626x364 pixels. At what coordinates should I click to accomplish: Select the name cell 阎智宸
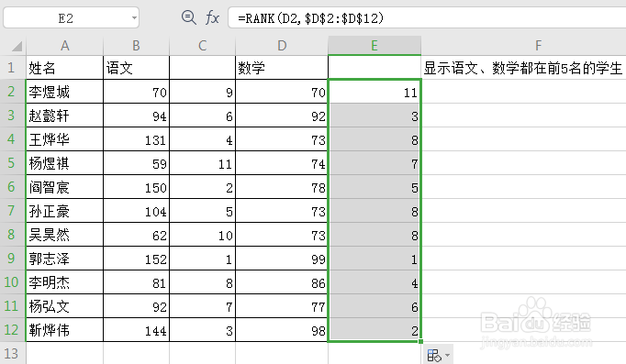(x=64, y=187)
